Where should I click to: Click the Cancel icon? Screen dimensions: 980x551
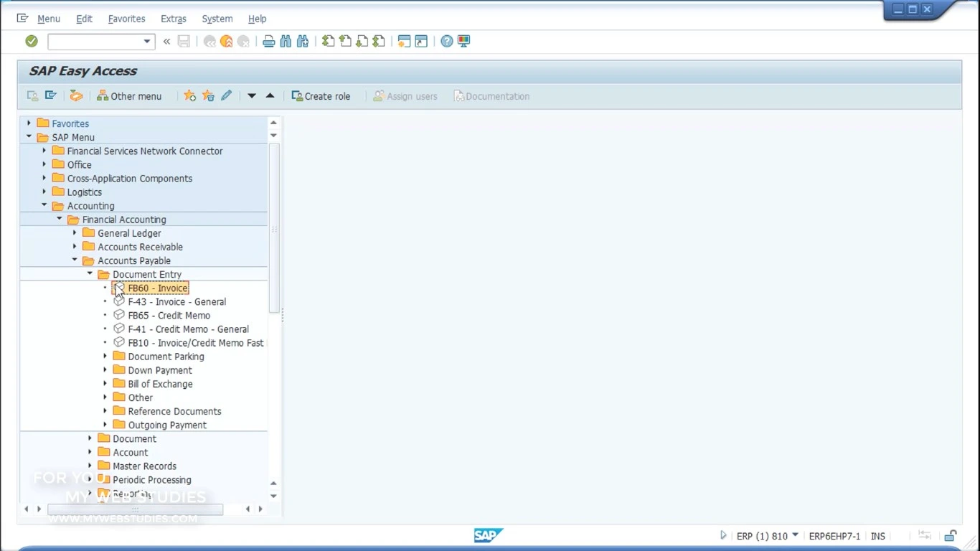coord(243,42)
